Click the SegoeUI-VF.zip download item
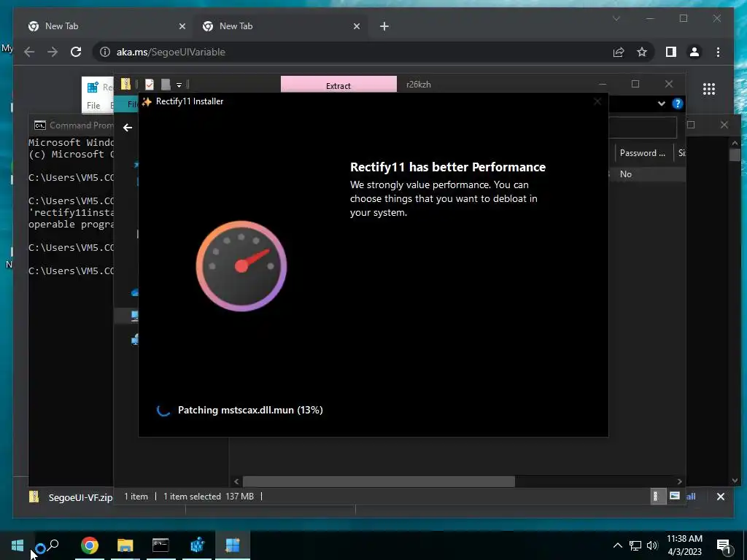The image size is (747, 560). [71, 497]
